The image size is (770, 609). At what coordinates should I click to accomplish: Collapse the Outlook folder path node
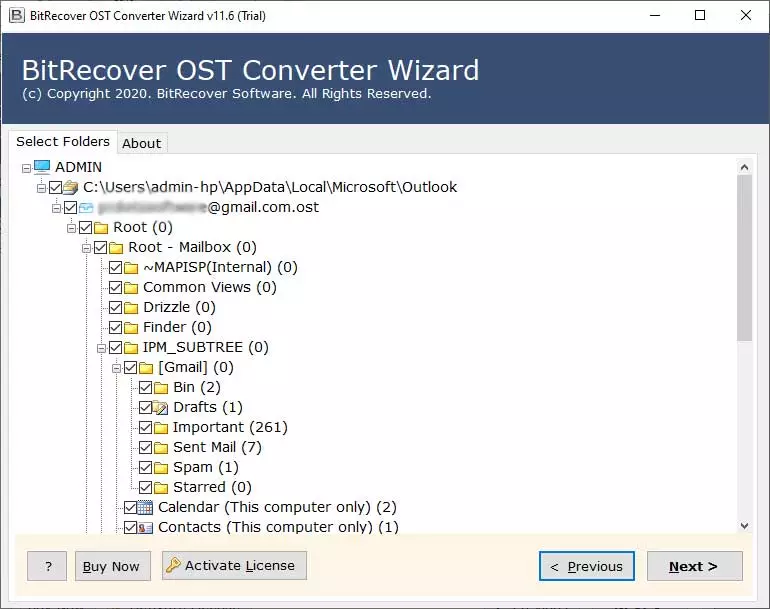coord(42,188)
